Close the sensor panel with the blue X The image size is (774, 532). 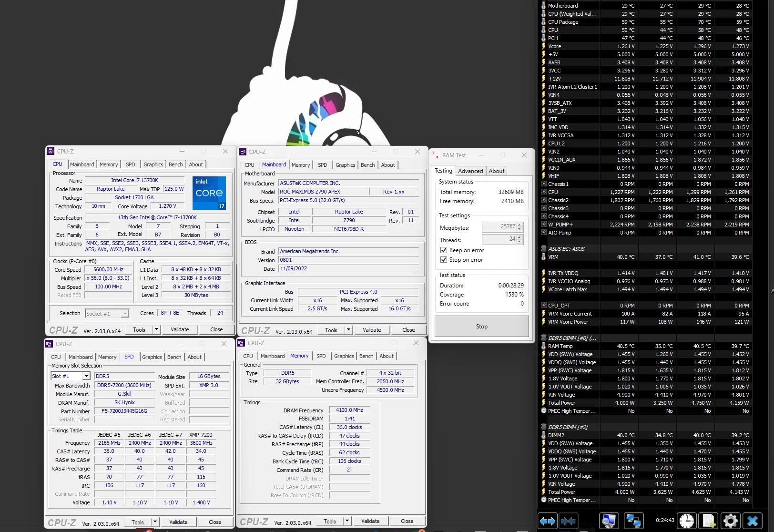pos(753,521)
